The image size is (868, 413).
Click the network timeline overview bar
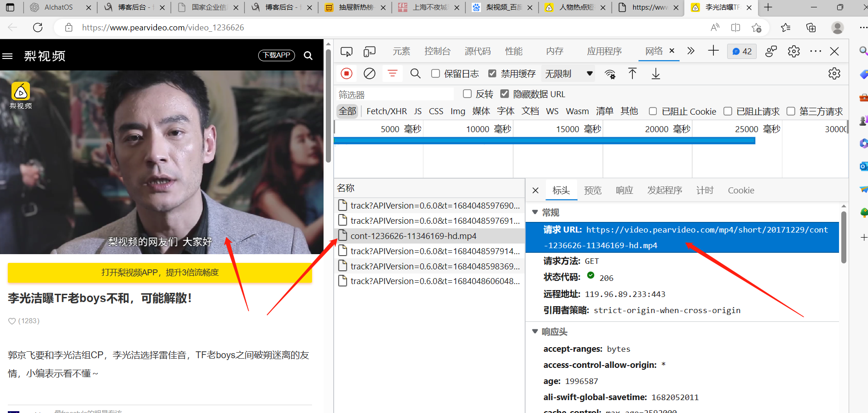[x=544, y=141]
